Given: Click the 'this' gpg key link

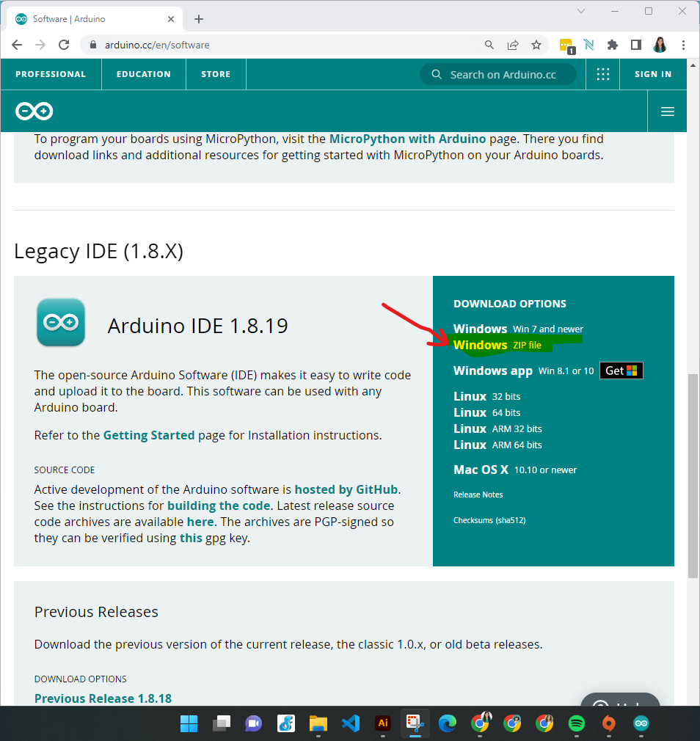Looking at the screenshot, I should [191, 539].
